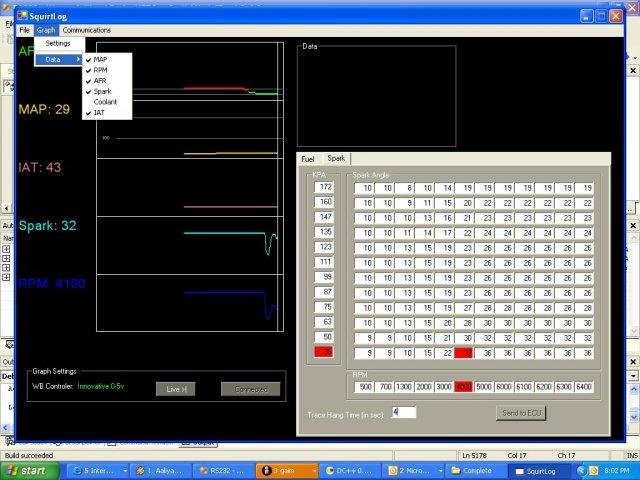Viewport: 640px width, 480px height.
Task: Select the 135 KPA cell
Action: tap(324, 232)
